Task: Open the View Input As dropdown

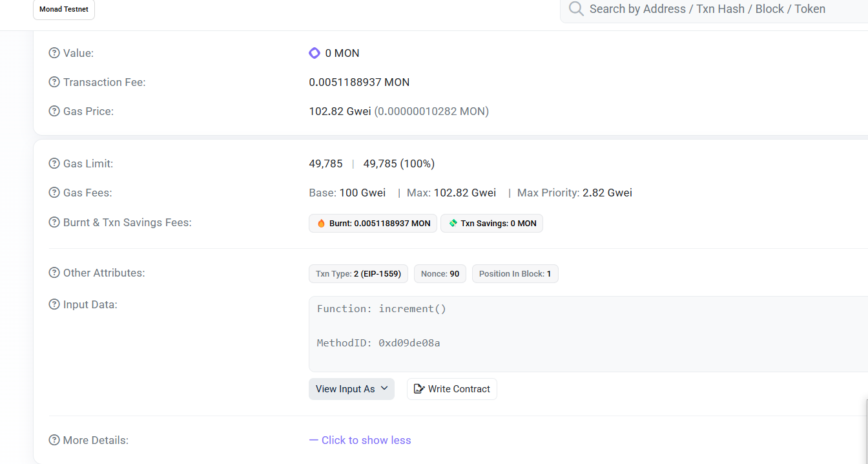Action: click(x=351, y=389)
